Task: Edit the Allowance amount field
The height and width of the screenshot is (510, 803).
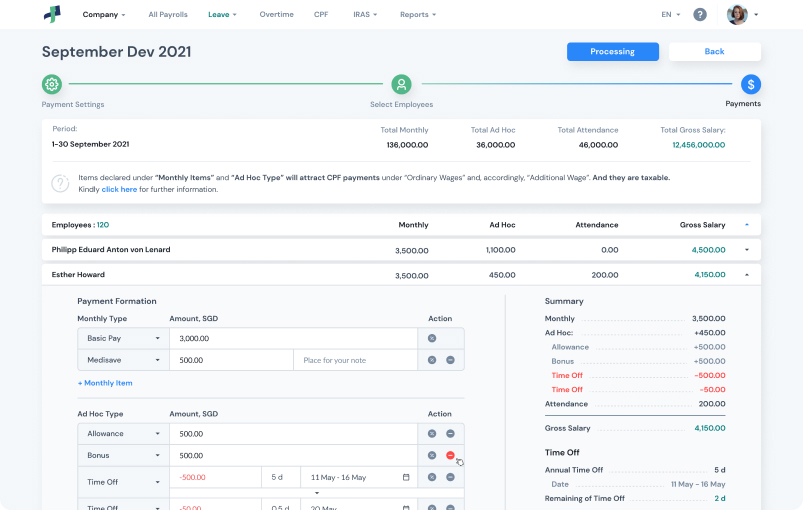Action: tap(293, 434)
